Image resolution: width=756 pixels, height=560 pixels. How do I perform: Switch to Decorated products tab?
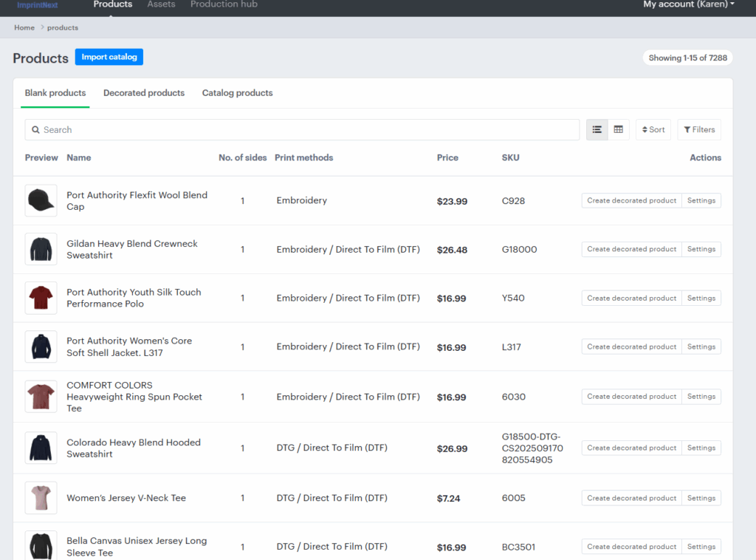[144, 93]
